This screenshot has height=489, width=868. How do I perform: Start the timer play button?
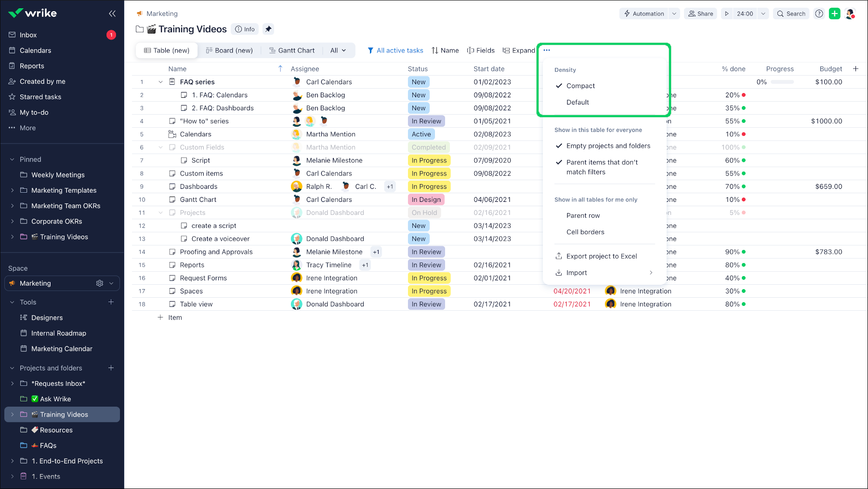[x=727, y=13]
